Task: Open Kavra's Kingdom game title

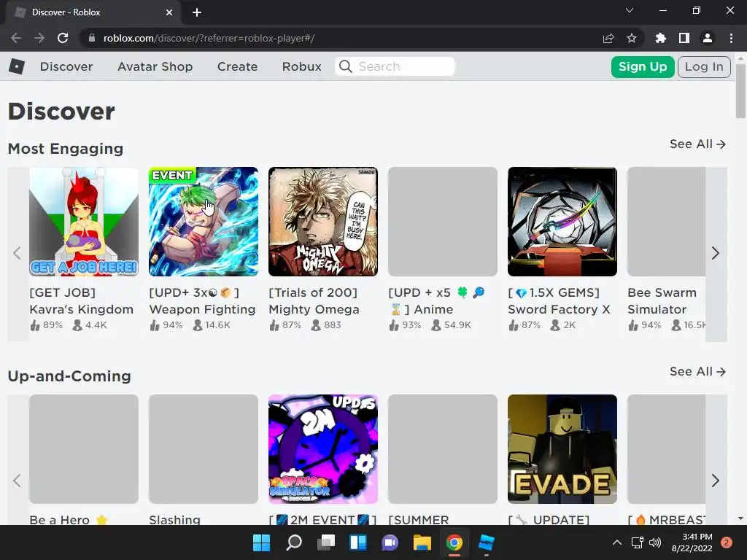Action: click(x=82, y=301)
